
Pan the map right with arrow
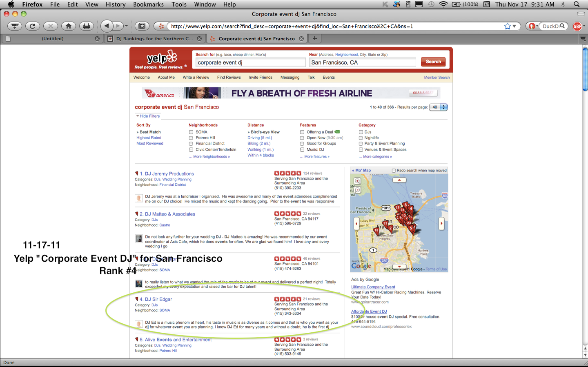pyautogui.click(x=441, y=224)
